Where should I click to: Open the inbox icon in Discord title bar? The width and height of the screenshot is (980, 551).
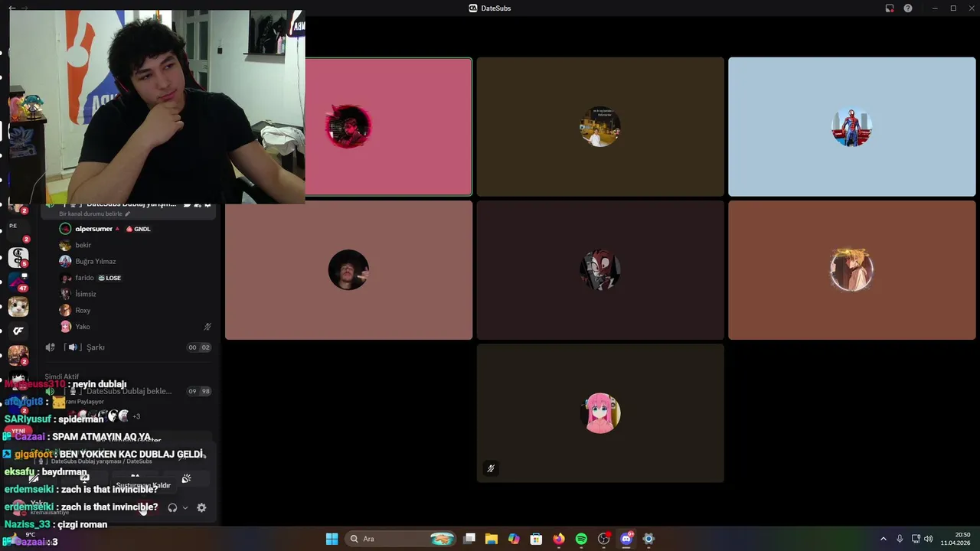tap(890, 8)
